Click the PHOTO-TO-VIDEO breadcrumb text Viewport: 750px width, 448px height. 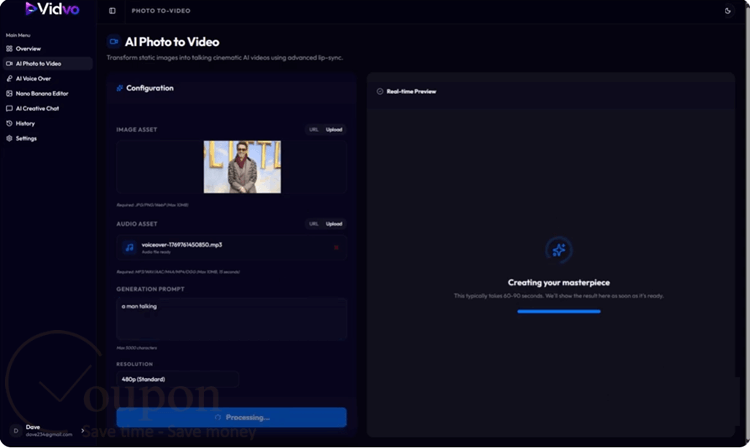pyautogui.click(x=161, y=11)
